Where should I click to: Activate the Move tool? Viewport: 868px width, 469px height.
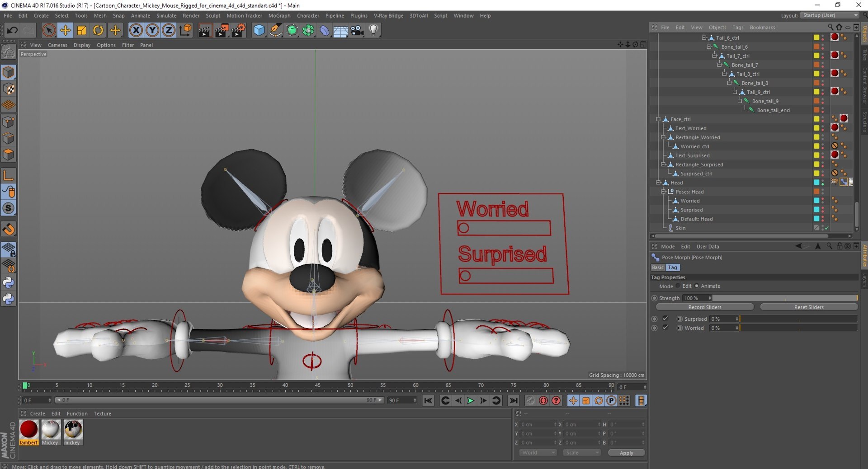tap(65, 30)
